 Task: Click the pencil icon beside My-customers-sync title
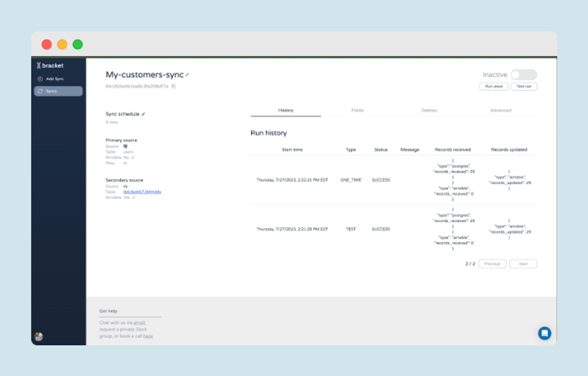click(187, 75)
